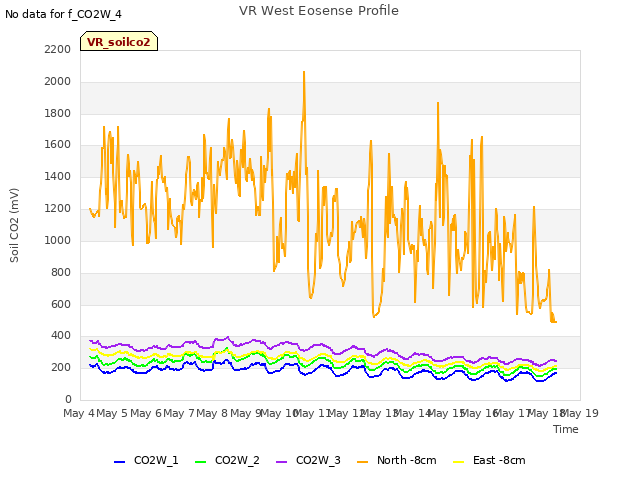The image size is (640, 480).
Task: Click the green CO2W_2 legend swatch
Action: (200, 462)
